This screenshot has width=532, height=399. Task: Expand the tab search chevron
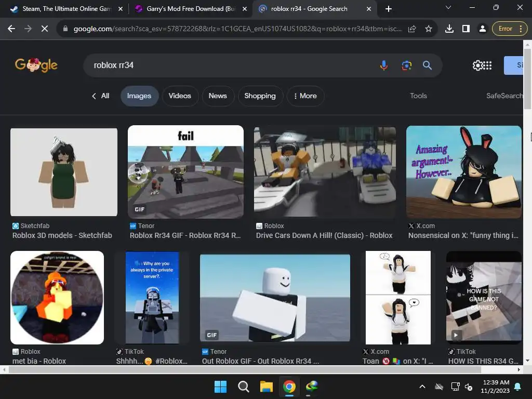pos(448,7)
